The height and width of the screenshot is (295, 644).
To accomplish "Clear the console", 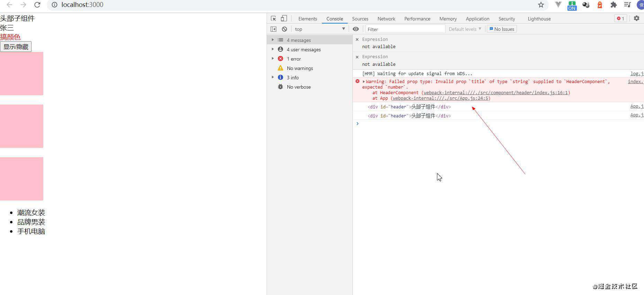I will click(x=284, y=29).
